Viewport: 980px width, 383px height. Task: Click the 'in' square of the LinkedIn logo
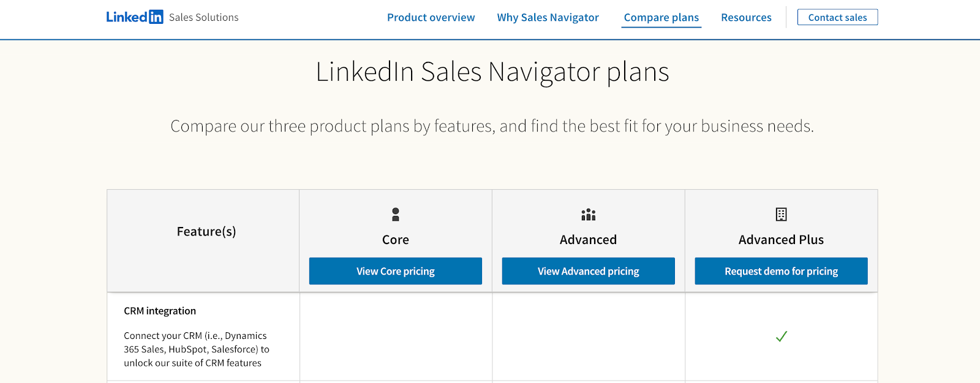(x=157, y=17)
